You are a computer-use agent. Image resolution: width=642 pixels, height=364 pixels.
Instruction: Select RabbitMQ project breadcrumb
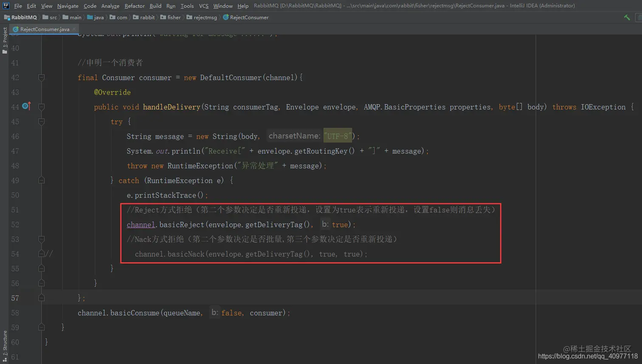pos(20,17)
